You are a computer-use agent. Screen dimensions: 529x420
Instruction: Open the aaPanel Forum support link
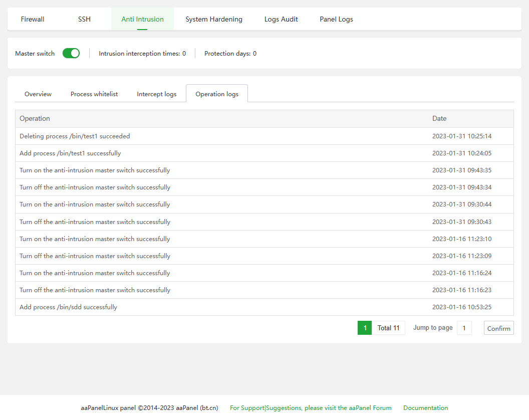click(x=311, y=408)
